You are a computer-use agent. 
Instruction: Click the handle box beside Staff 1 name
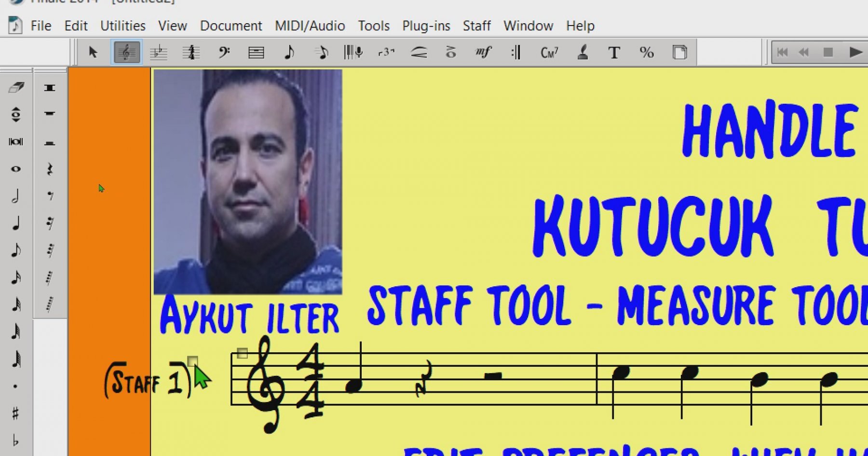[x=192, y=361]
